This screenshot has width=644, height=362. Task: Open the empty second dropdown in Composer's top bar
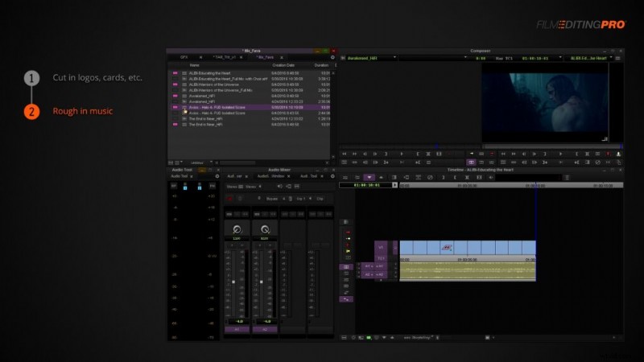pyautogui.click(x=433, y=58)
